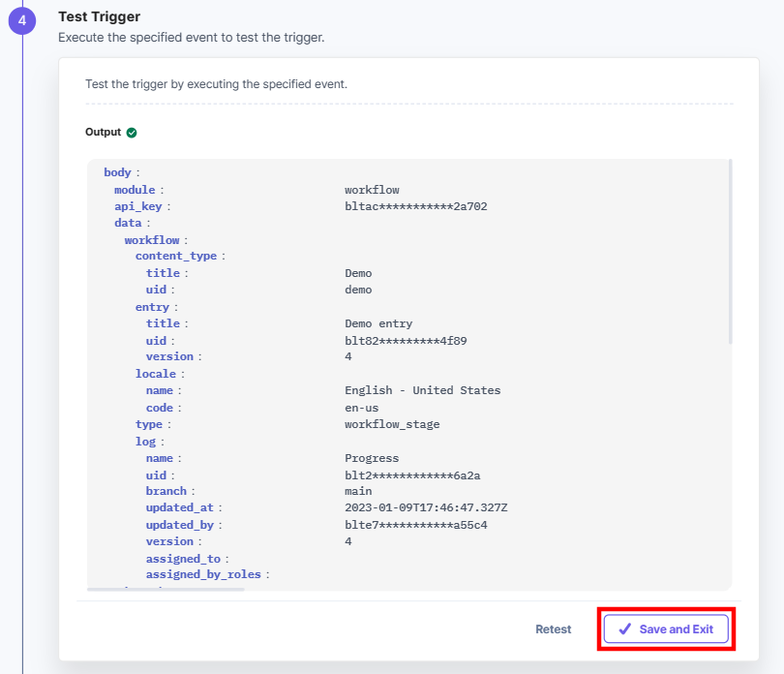The width and height of the screenshot is (784, 674).
Task: Click the checkmark icon in Save and Exit
Action: [624, 628]
